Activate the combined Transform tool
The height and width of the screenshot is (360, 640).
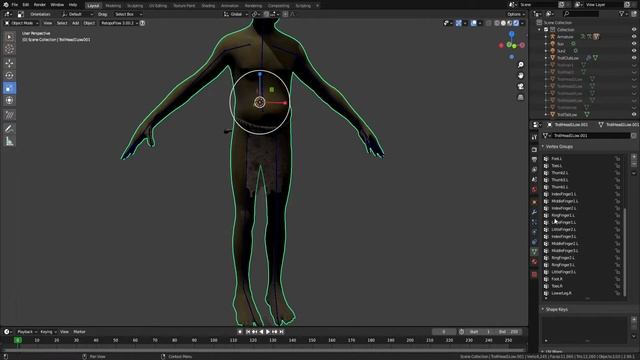pos(9,100)
